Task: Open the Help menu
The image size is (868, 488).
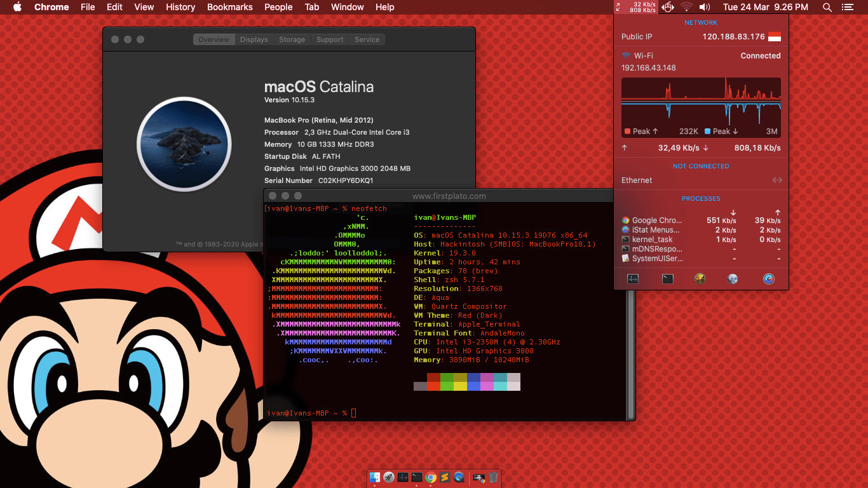Action: [x=385, y=7]
